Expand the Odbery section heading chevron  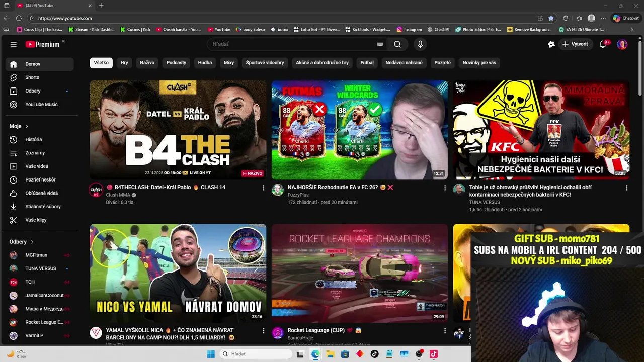32,242
